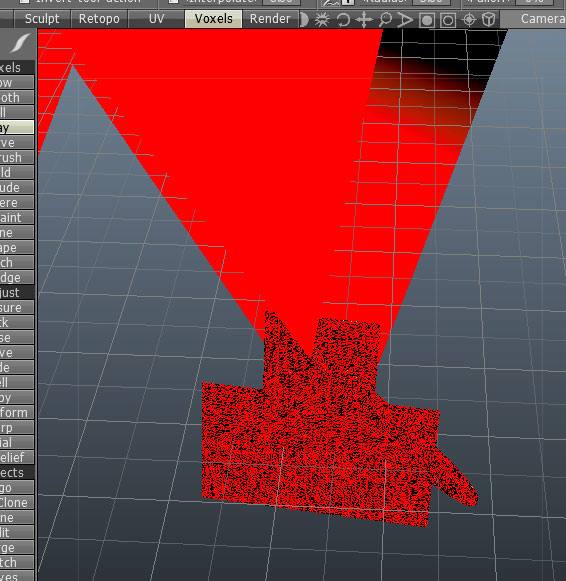This screenshot has height=581, width=566.
Task: Select the tool button ending 'ial'
Action: pyautogui.click(x=17, y=442)
